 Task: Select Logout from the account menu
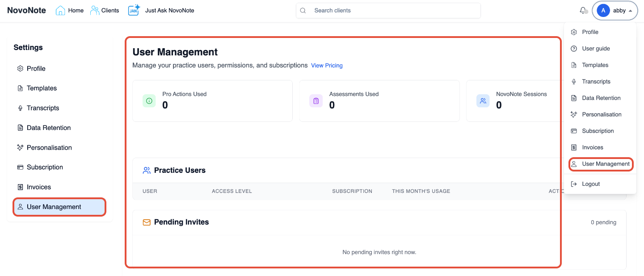pyautogui.click(x=590, y=184)
